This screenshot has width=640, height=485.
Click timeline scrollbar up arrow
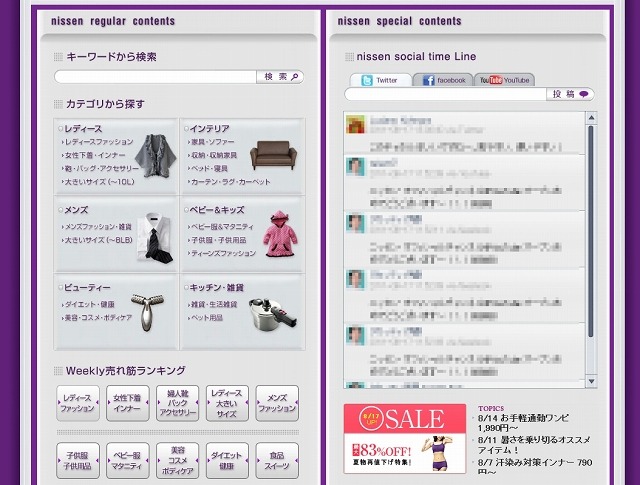point(591,118)
